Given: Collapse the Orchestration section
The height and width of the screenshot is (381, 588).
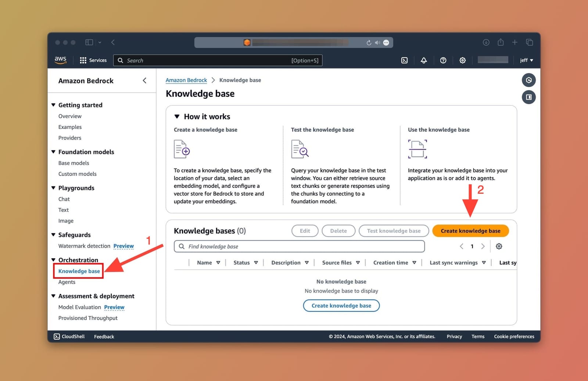Looking at the screenshot, I should tap(53, 260).
